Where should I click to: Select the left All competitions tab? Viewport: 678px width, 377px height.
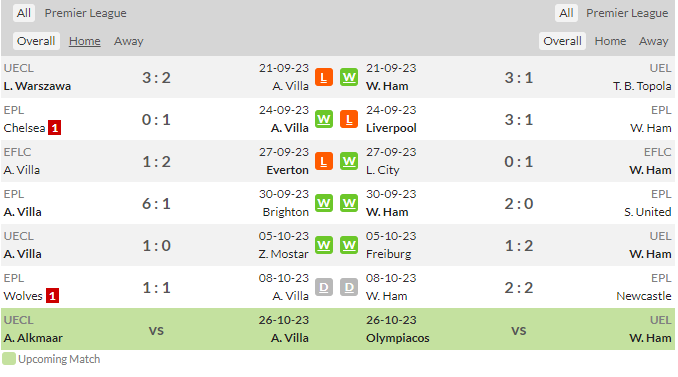pyautogui.click(x=24, y=13)
